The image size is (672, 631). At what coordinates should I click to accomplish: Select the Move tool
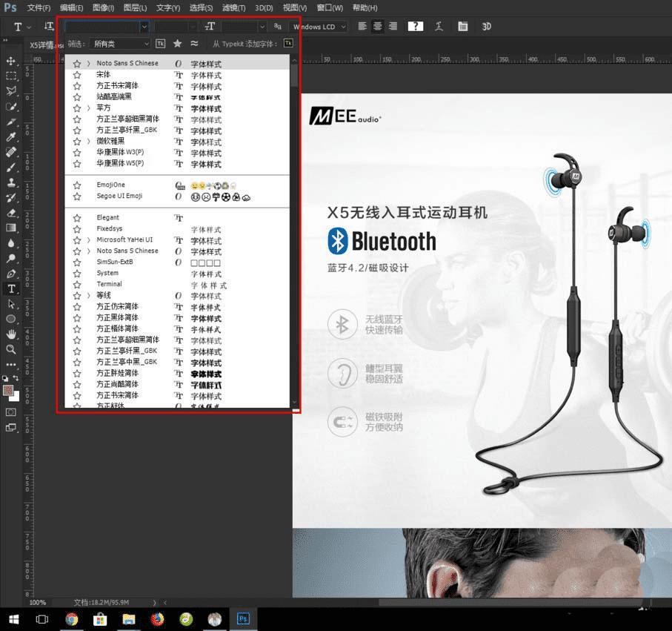[x=11, y=61]
